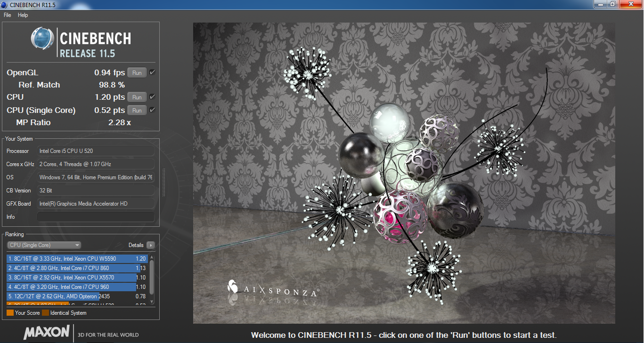
Task: Open the Help menu
Action: click(23, 15)
